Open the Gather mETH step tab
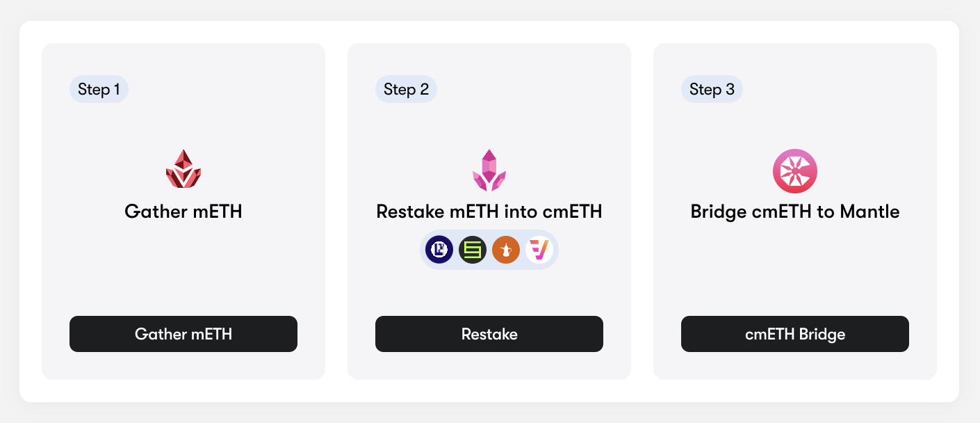 pyautogui.click(x=183, y=334)
